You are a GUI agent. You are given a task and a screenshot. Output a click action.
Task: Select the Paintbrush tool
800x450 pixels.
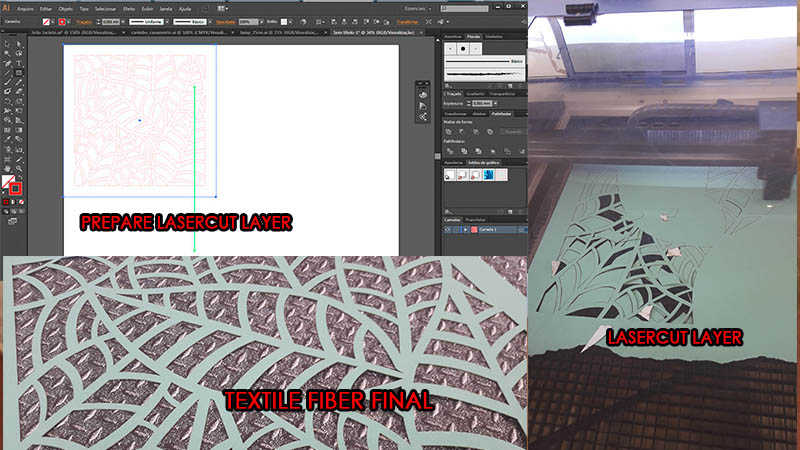7,83
